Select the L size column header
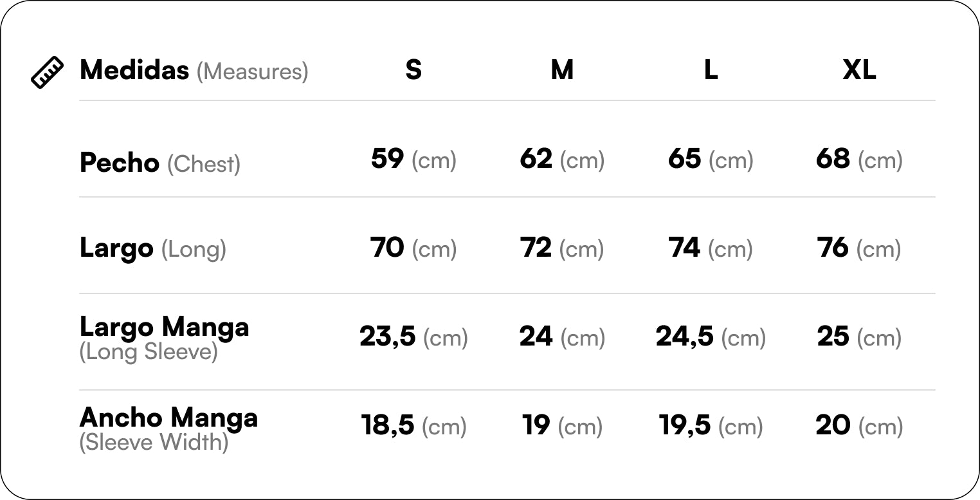 (711, 69)
